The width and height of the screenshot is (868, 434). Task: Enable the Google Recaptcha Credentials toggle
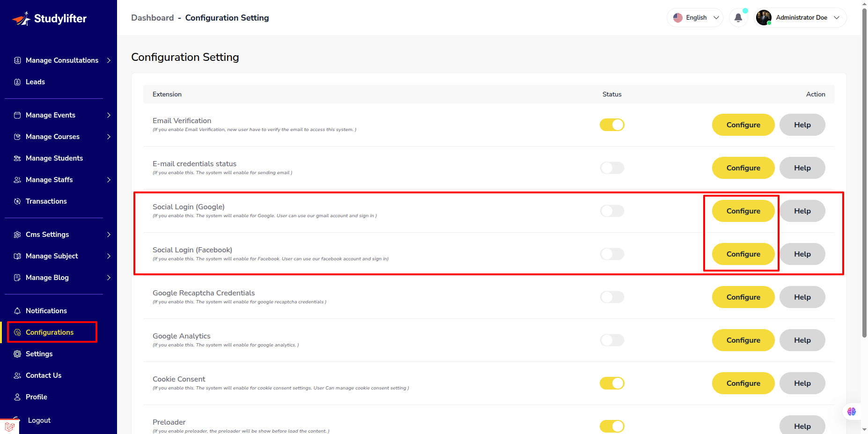(612, 297)
